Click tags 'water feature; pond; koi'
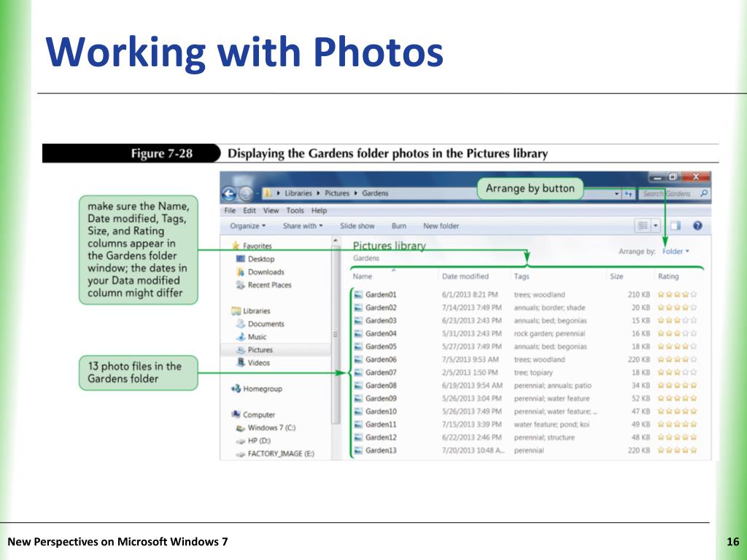The image size is (747, 560). coord(551,424)
